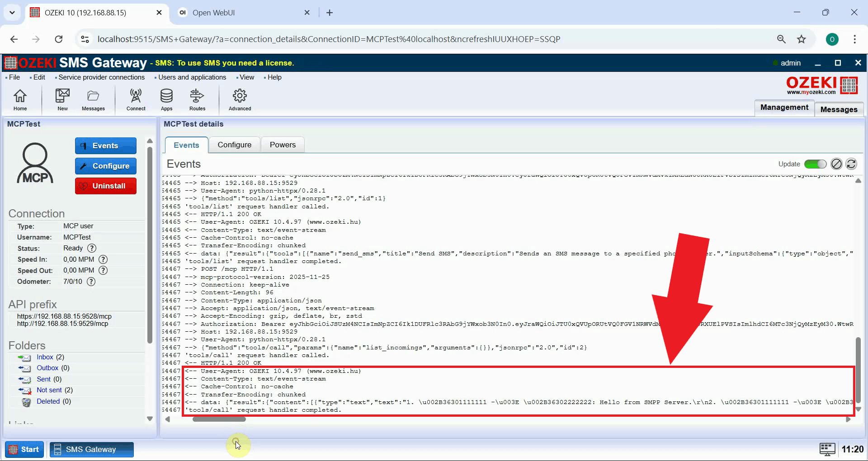Open the browser profile avatar

832,39
